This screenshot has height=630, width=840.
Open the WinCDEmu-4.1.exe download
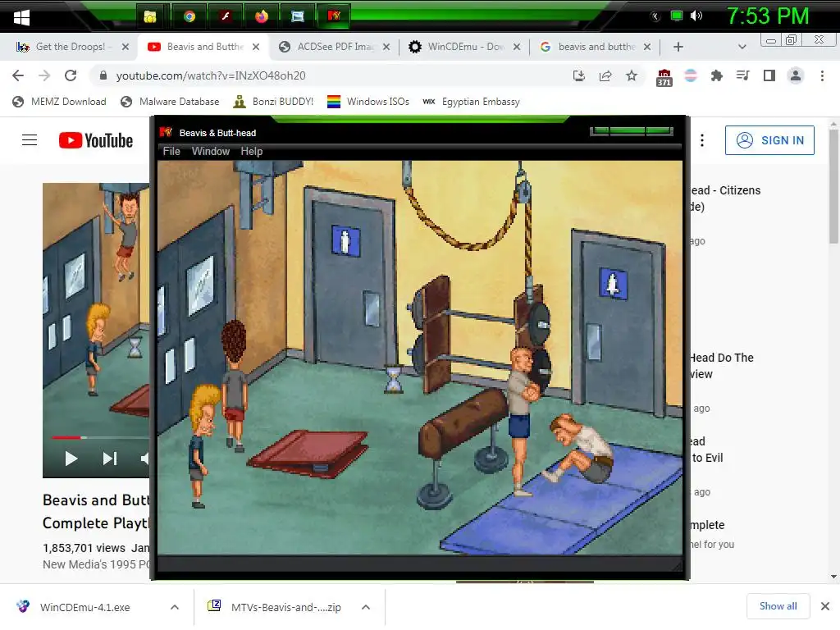pyautogui.click(x=85, y=607)
